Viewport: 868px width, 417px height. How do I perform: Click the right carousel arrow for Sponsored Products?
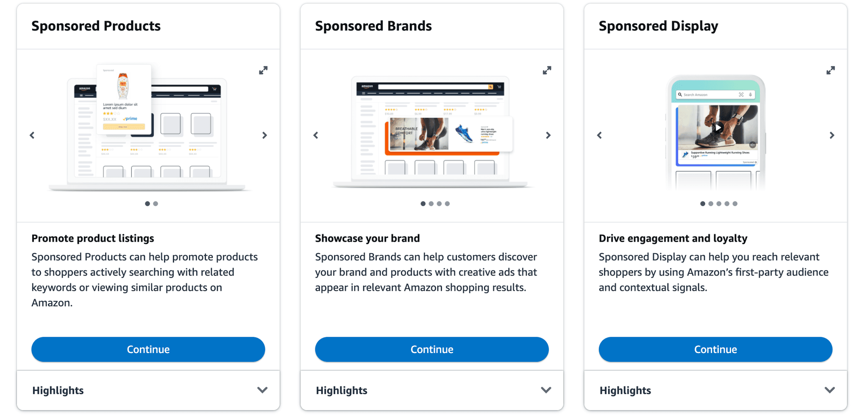pos(264,135)
